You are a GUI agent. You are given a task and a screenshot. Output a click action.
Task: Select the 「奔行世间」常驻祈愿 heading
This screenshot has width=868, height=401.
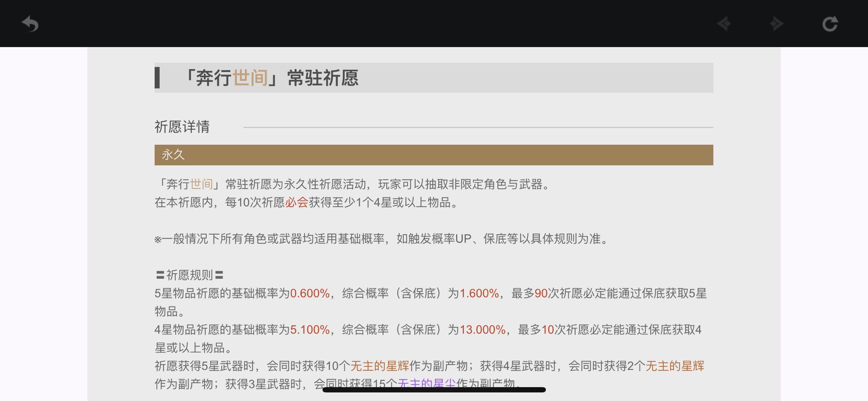(271, 78)
